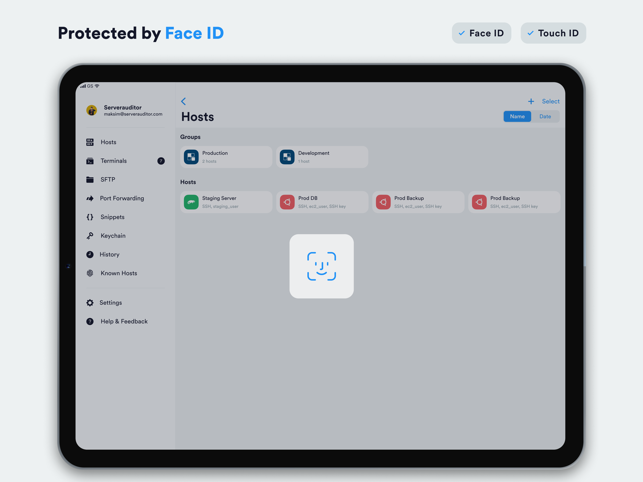This screenshot has height=482, width=643.
Task: Click '2 hosts' under Production
Action: pos(209,162)
